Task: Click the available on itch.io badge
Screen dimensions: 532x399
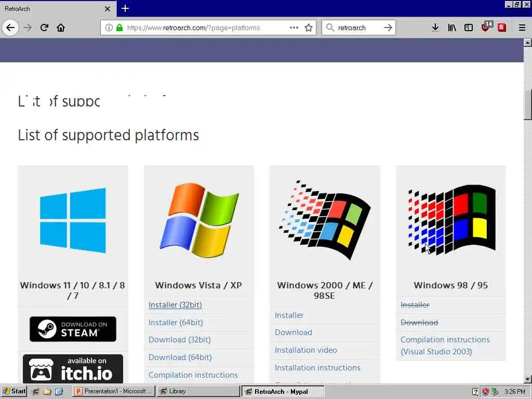Action: click(73, 369)
